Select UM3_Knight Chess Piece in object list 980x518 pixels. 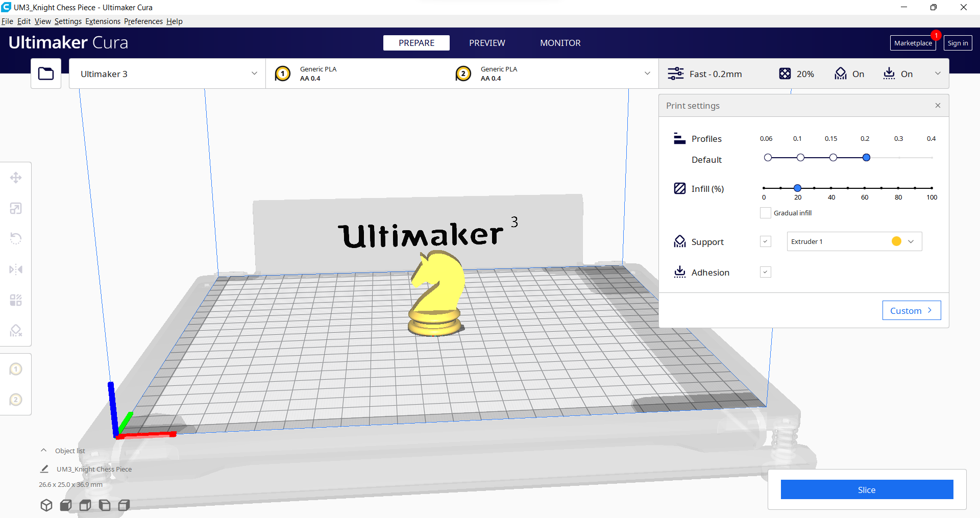click(x=94, y=469)
